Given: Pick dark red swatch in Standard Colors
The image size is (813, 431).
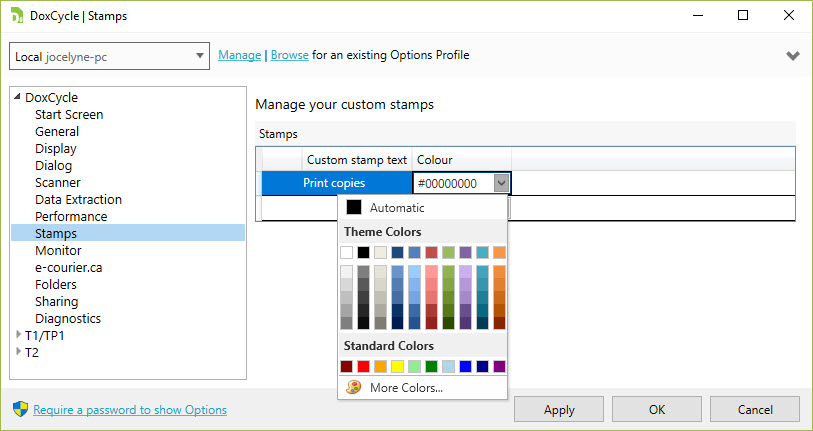Looking at the screenshot, I should [x=346, y=367].
